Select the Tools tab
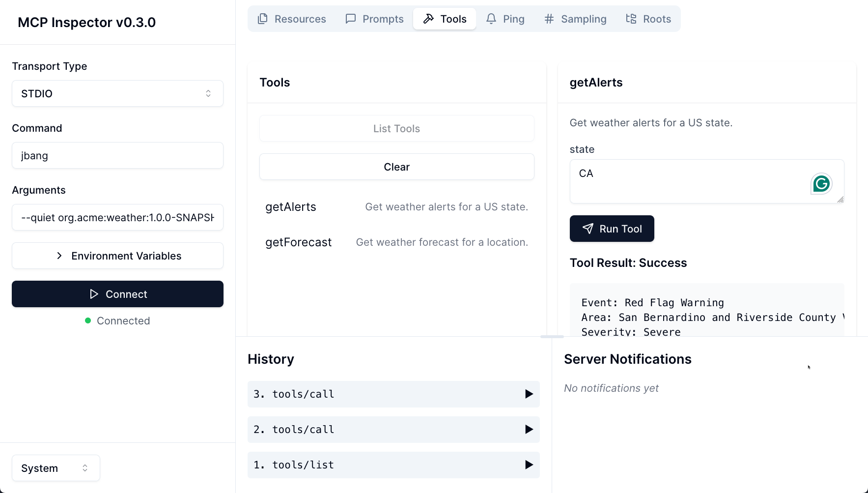868x493 pixels. (x=445, y=19)
